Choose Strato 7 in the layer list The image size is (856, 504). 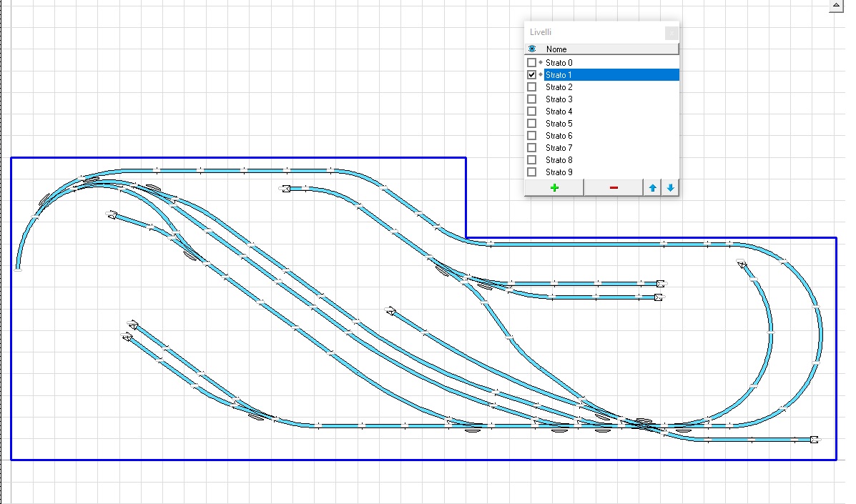pos(559,148)
